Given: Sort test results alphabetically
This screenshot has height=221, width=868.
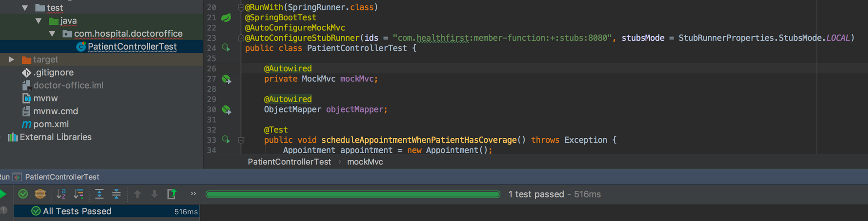Looking at the screenshot, I should 61,194.
